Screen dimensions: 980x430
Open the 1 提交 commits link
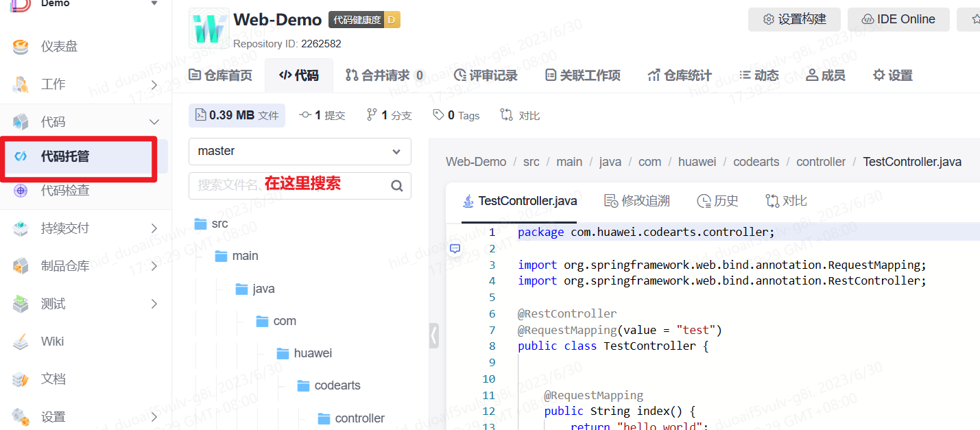click(322, 115)
